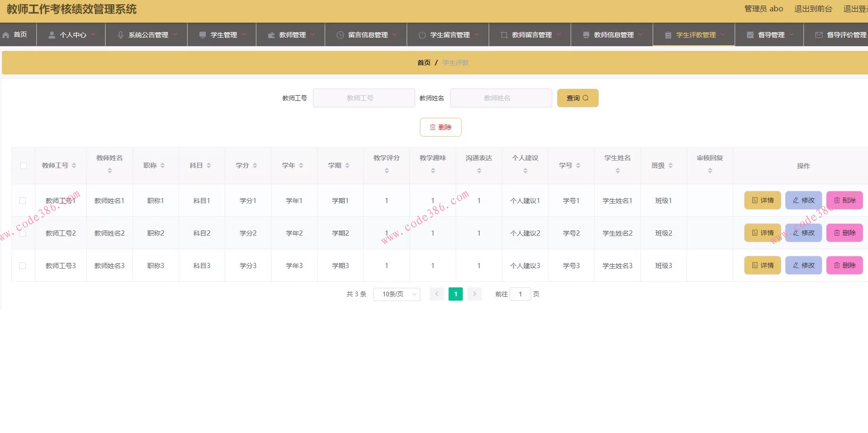Click the 删除 batch delete button
Screen dimensions: 868x433
coord(440,127)
